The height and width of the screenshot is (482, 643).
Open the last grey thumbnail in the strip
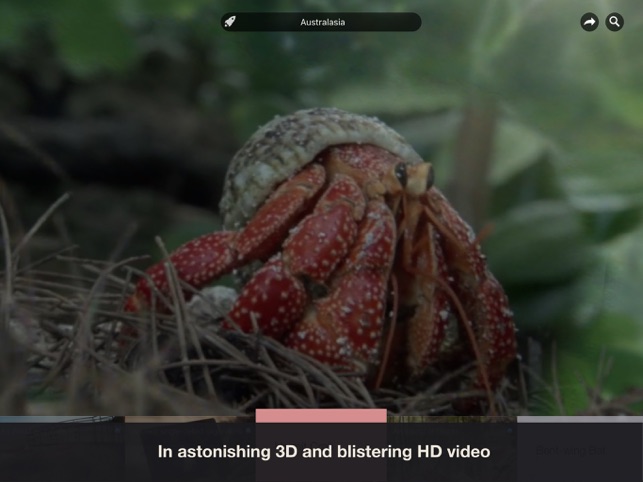click(x=580, y=420)
